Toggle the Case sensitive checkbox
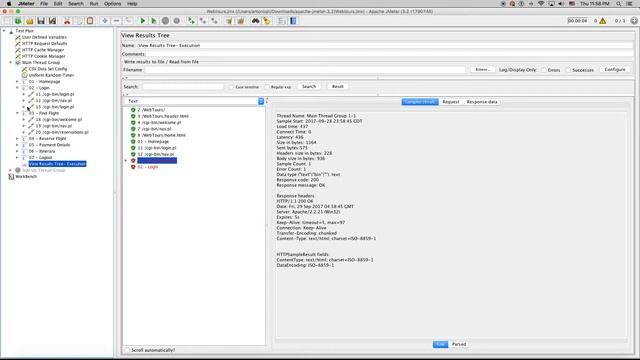 tap(231, 87)
